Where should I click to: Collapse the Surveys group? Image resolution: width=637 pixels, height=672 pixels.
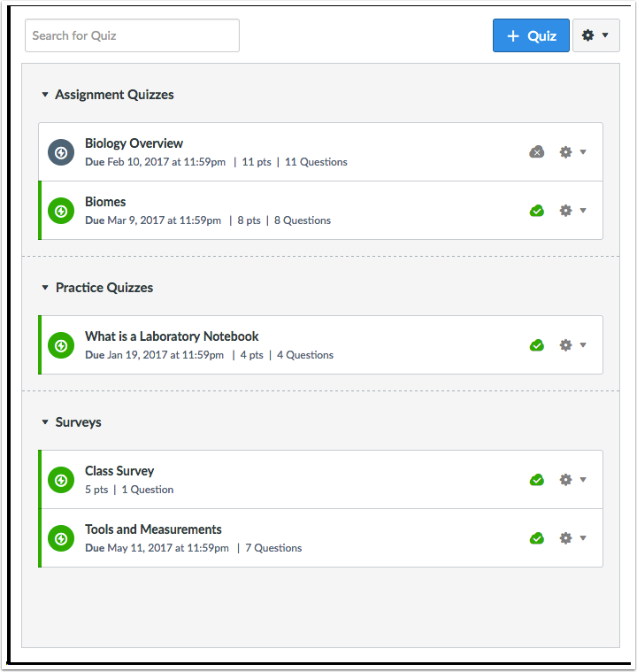click(45, 422)
